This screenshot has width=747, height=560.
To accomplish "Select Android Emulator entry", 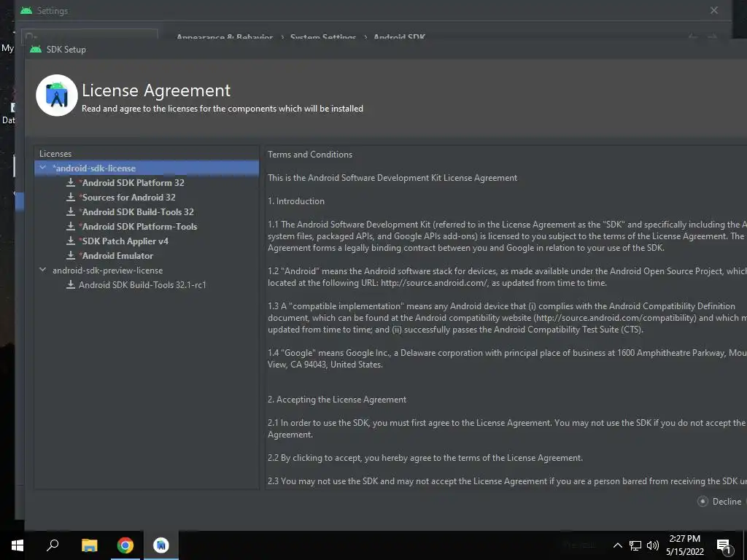I will [x=116, y=256].
